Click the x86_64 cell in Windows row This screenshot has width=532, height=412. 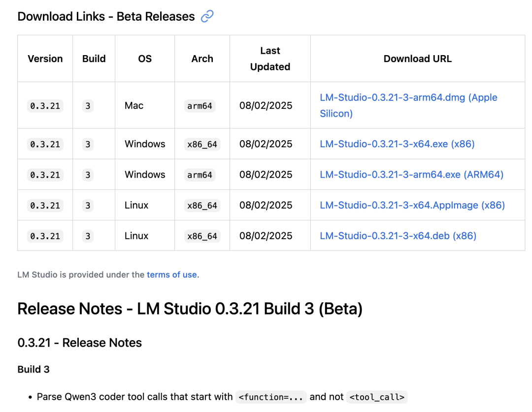coord(202,144)
